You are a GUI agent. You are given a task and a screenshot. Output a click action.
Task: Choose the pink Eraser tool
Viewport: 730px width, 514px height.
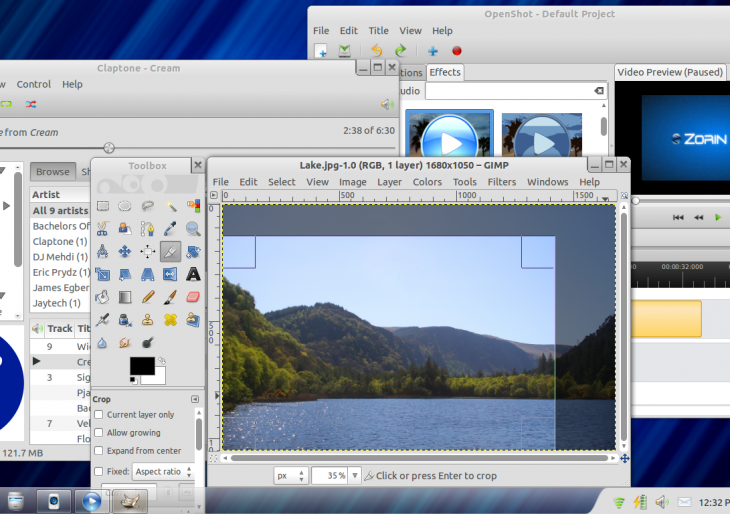tap(193, 297)
